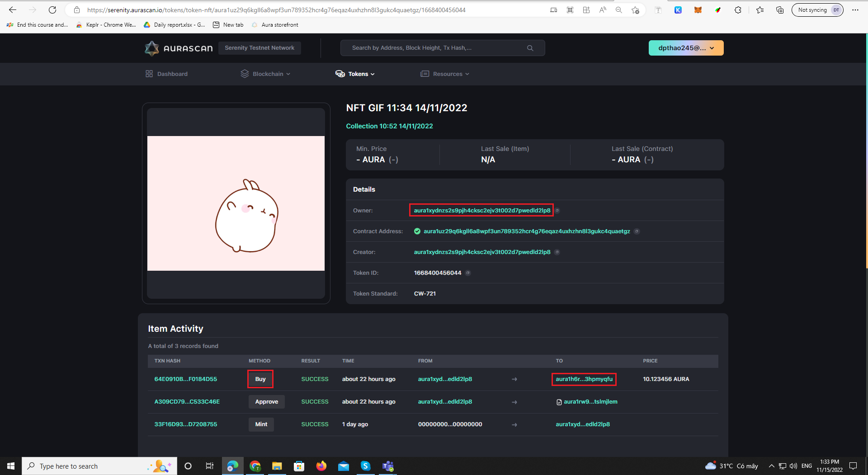Open MetaMask from the browser toolbar
The image size is (868, 475).
click(698, 9)
